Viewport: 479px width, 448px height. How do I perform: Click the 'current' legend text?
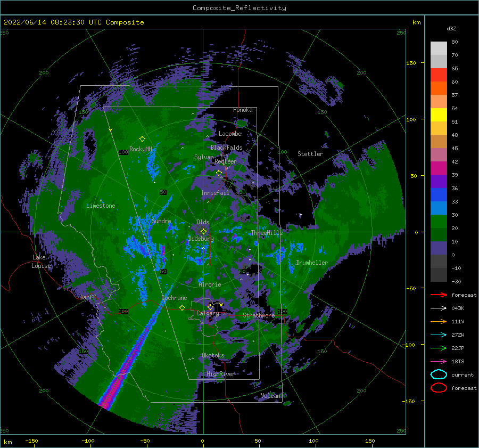click(x=463, y=375)
